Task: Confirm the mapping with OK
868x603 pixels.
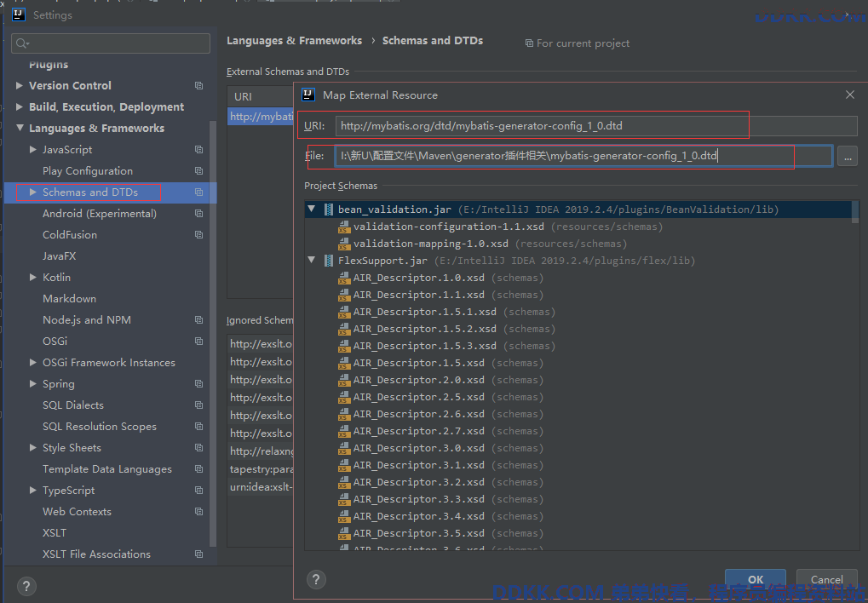Action: pos(755,579)
